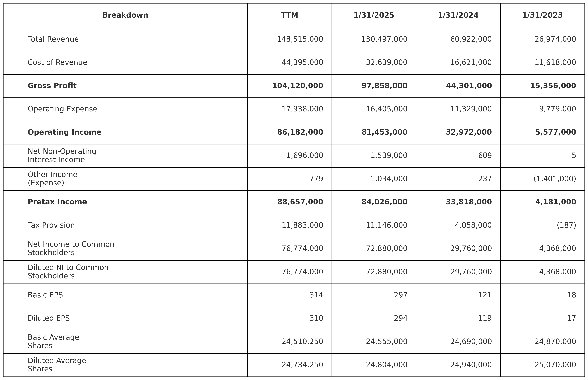Select the Operating Income row label
588x380 pixels.
click(64, 132)
